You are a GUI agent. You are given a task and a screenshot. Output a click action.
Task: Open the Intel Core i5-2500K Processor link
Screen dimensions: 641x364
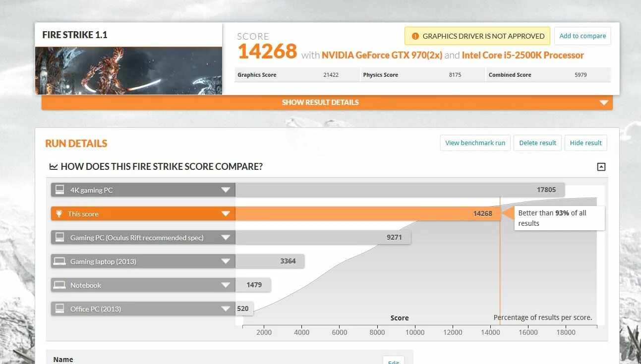523,55
